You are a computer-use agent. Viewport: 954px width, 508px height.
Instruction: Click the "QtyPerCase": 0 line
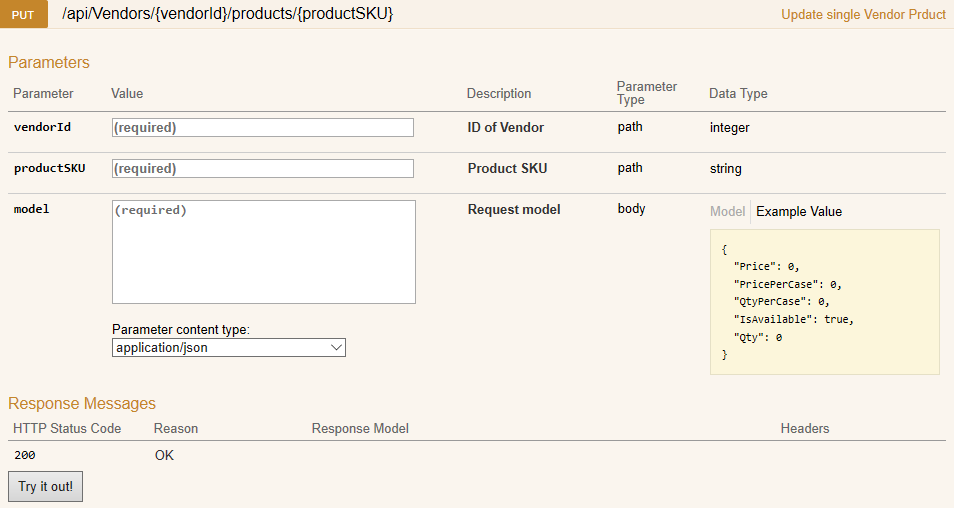click(x=781, y=302)
